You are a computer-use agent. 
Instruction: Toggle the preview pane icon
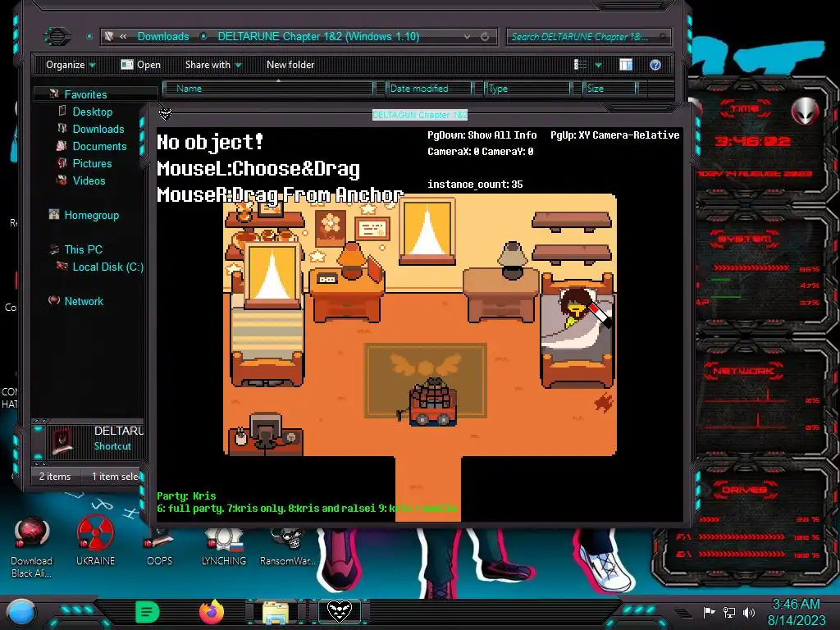point(626,65)
